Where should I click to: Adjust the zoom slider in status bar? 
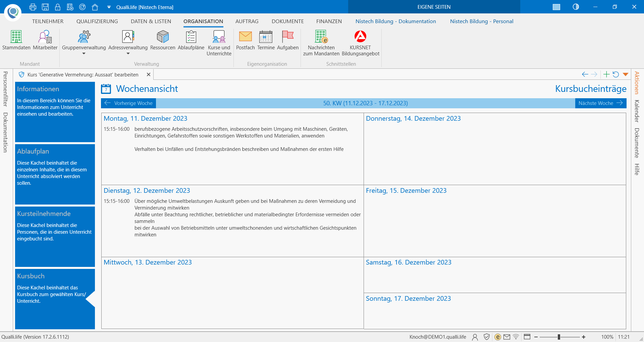(x=559, y=337)
